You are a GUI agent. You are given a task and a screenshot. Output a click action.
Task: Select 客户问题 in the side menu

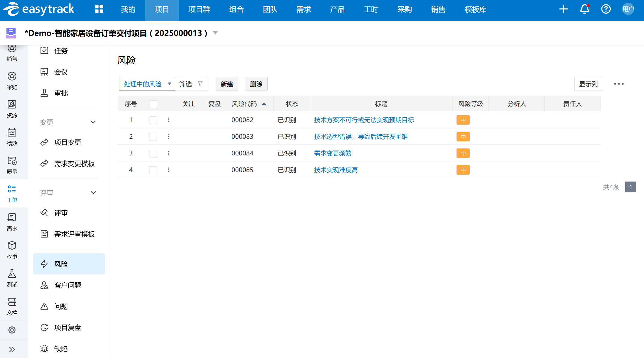pyautogui.click(x=68, y=285)
